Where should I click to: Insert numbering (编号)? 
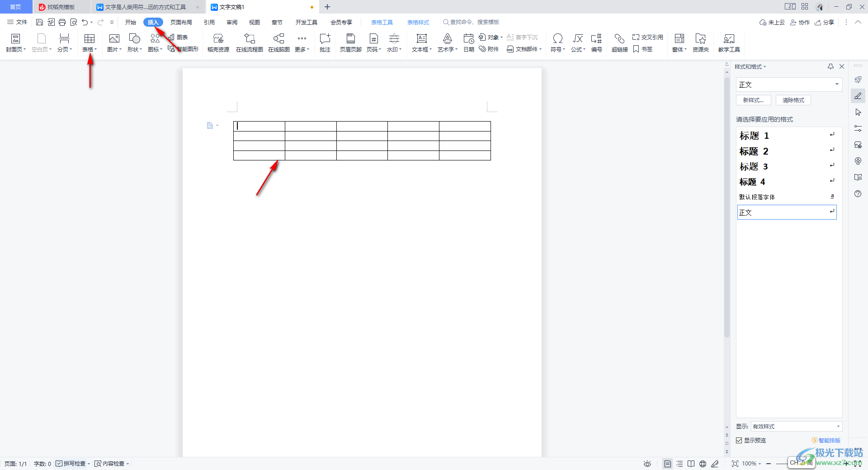(597, 43)
